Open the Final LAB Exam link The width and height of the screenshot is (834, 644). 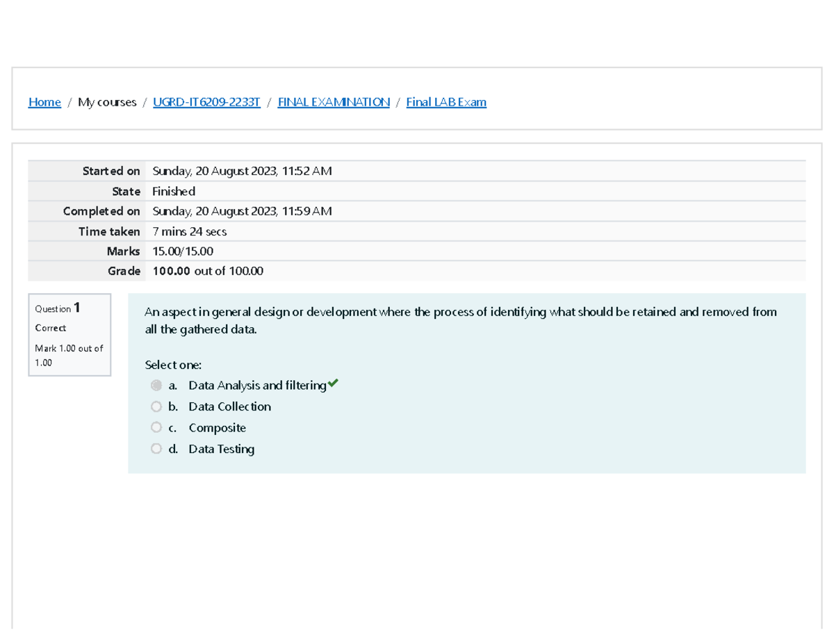pos(445,101)
